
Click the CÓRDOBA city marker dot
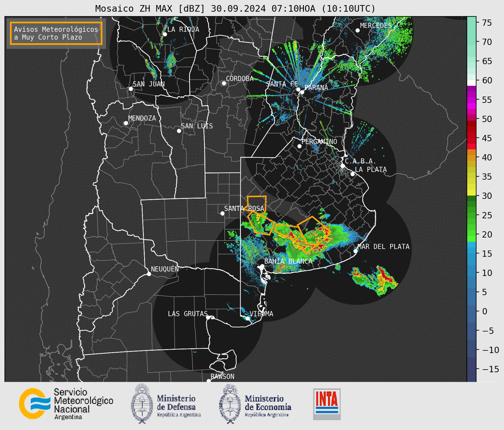(224, 83)
